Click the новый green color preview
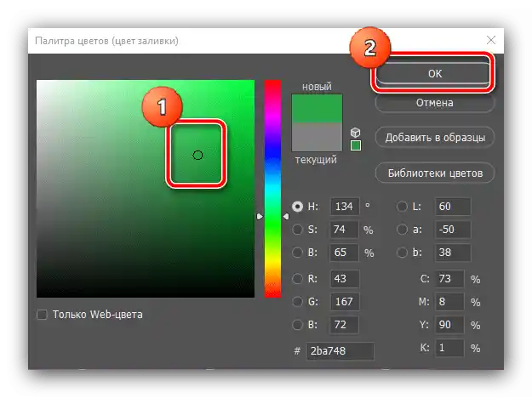Image resolution: width=532 pixels, height=398 pixels. coord(317,109)
